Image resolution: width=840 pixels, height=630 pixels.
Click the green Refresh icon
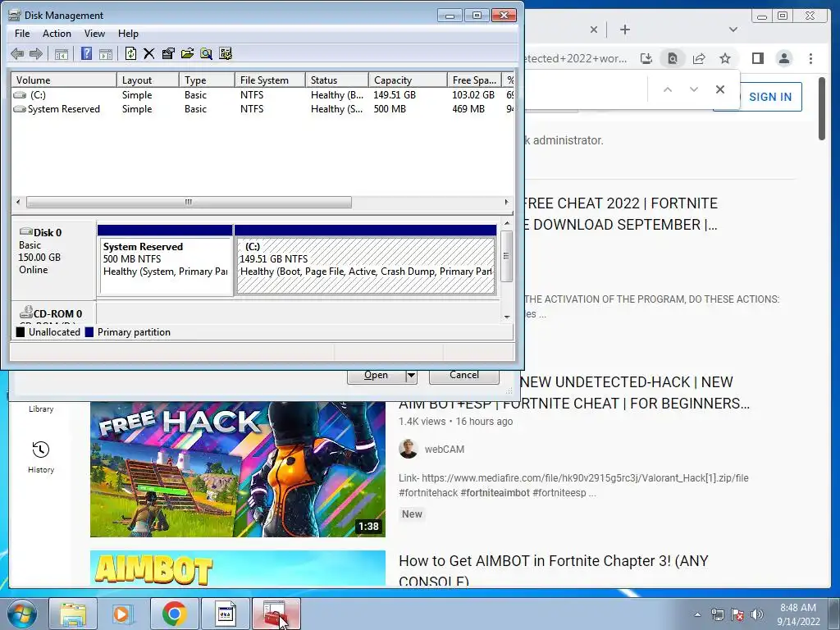130,53
